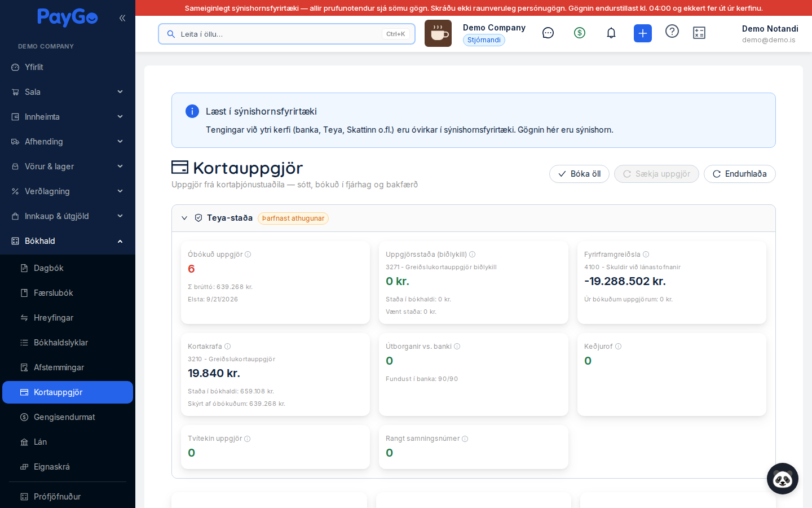Open notifications bell icon
This screenshot has width=812, height=508.
611,33
